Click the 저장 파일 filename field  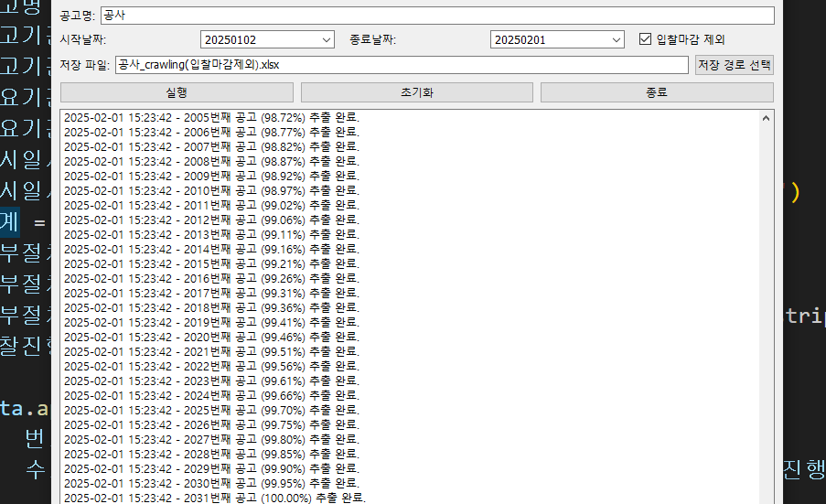point(401,65)
